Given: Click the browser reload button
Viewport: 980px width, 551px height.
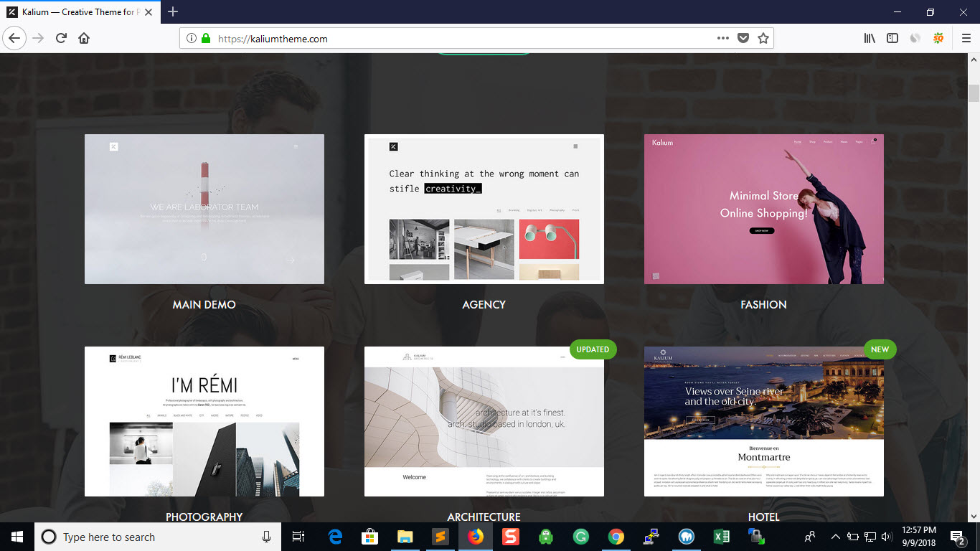Looking at the screenshot, I should tap(61, 39).
